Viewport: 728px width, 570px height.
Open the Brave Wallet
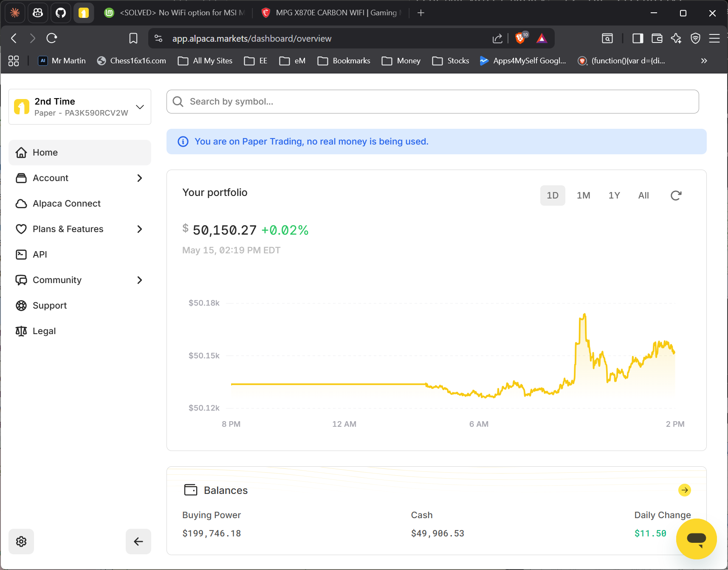(x=657, y=38)
